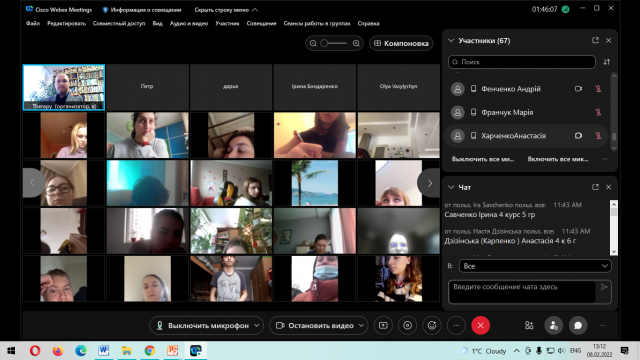Click Остановить видео button
Viewport: 640px width, 360px height.
pyautogui.click(x=315, y=325)
